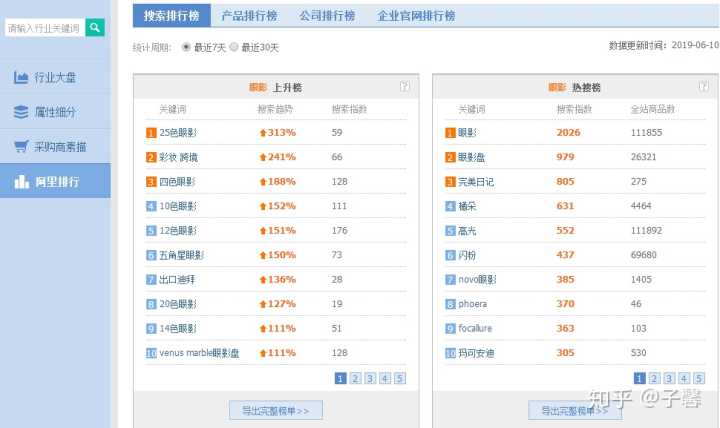This screenshot has width=720, height=428.
Task: Click help icon on 上升榜 panel
Action: pyautogui.click(x=404, y=87)
